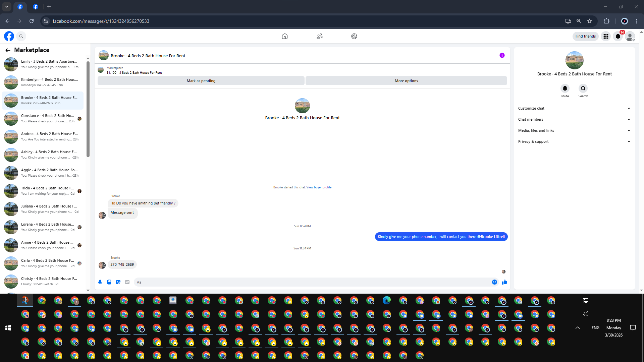Viewport: 644px width, 362px height.
Task: Expand Chat members section
Action: tap(574, 119)
